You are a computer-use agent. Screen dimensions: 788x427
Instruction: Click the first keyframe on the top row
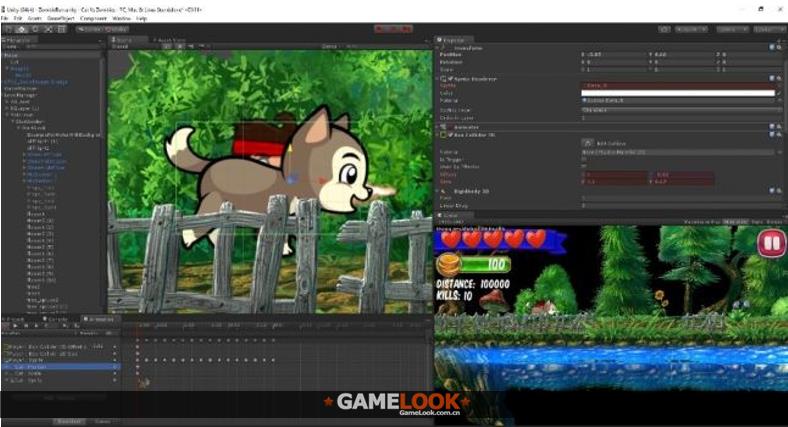(137, 341)
